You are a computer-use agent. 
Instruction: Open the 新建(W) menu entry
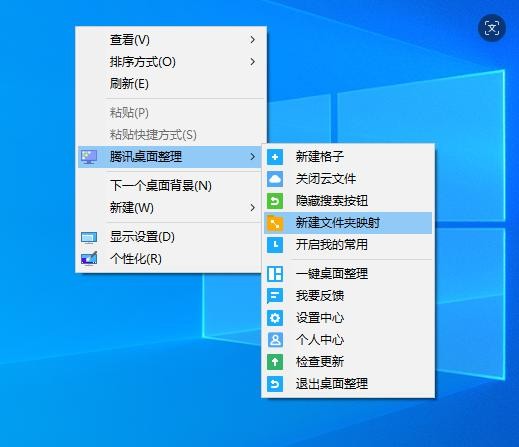click(171, 208)
